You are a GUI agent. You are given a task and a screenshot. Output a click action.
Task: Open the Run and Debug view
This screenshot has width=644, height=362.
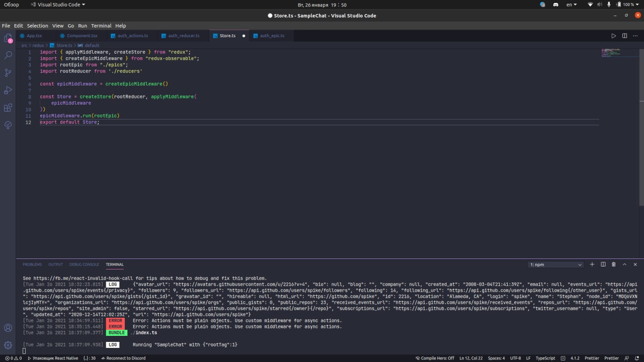[x=8, y=90]
